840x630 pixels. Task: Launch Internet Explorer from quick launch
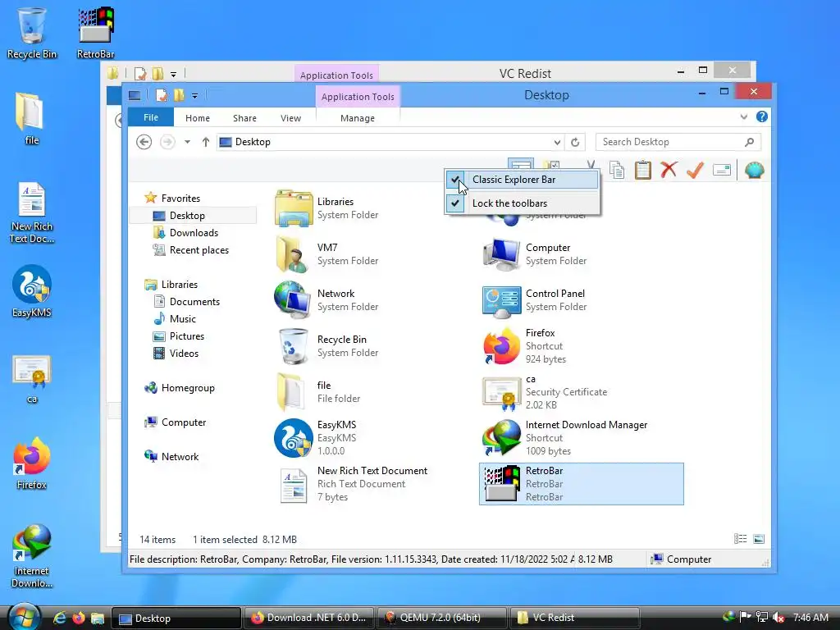(59, 618)
